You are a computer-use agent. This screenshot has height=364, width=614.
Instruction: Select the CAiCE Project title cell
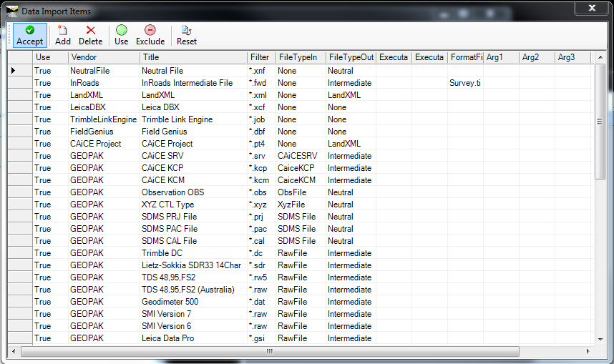[193, 143]
